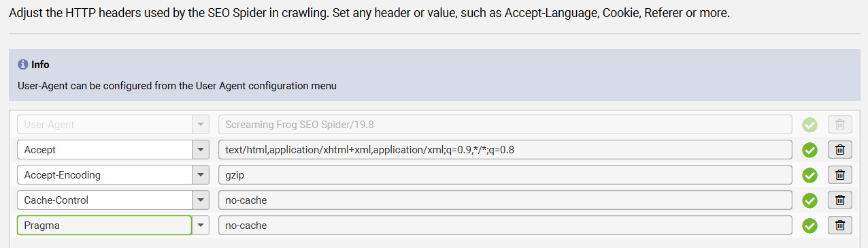Viewport: 868px width, 248px height.
Task: Focus the gzip value field
Action: (x=505, y=175)
